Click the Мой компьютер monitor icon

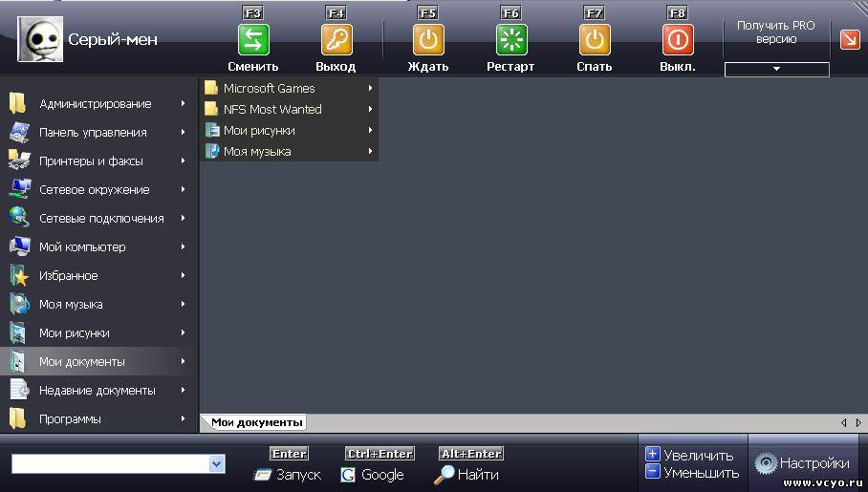point(20,246)
